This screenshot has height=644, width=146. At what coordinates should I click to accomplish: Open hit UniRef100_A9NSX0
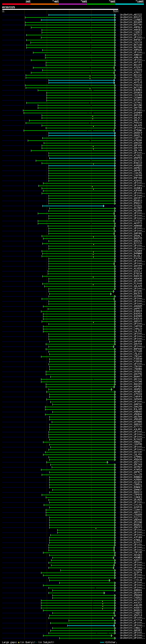(131, 55)
